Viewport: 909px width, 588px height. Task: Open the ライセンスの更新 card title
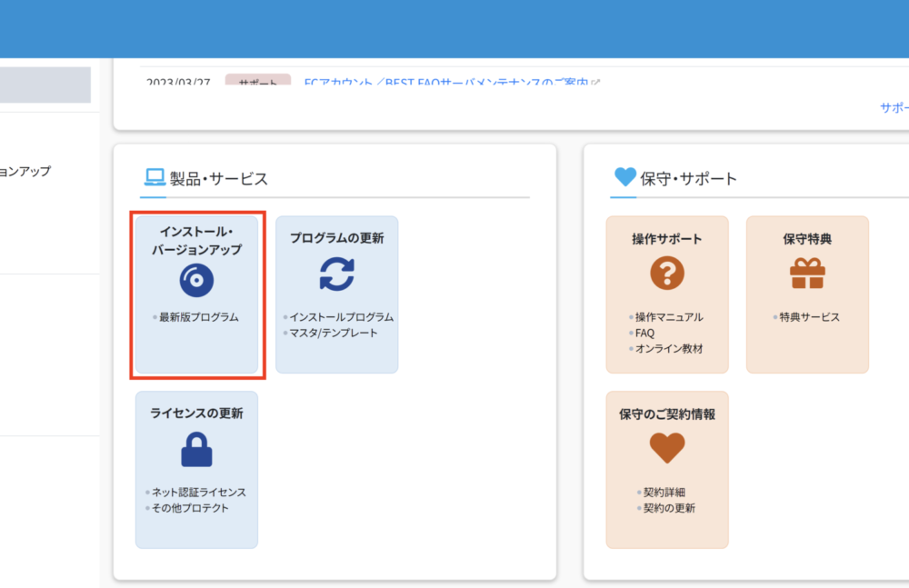(x=196, y=414)
